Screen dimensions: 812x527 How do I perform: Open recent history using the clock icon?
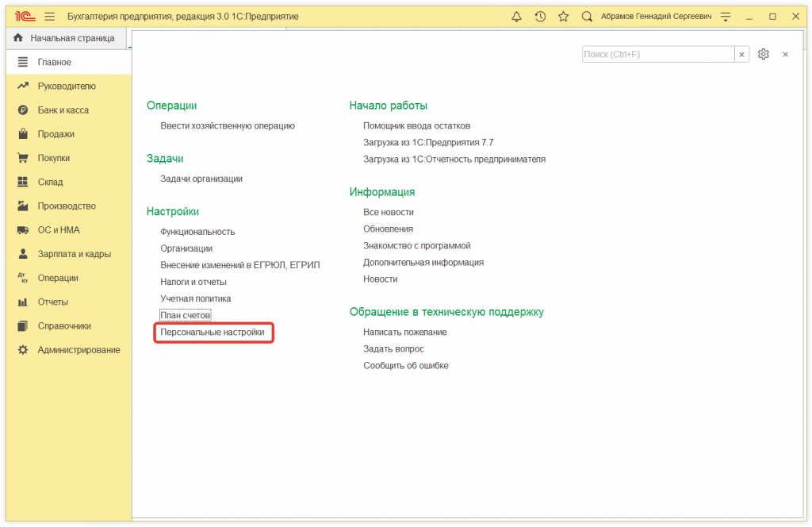[540, 15]
